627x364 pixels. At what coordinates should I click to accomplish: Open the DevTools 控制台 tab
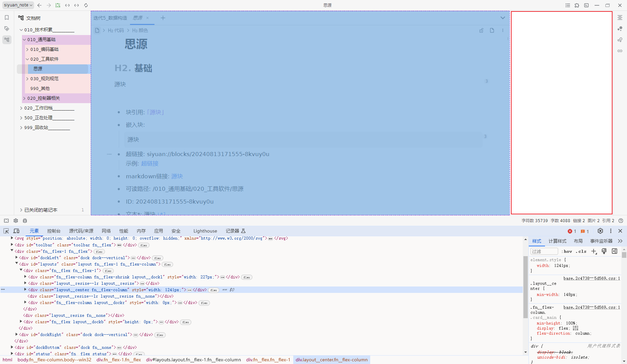[54, 231]
